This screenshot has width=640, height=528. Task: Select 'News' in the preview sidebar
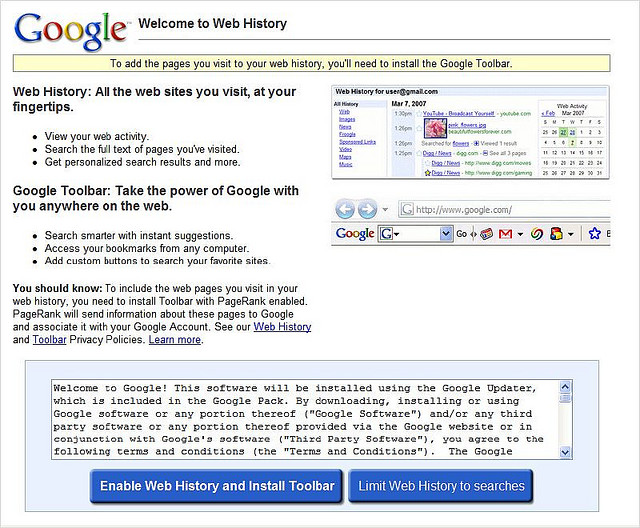[x=345, y=127]
